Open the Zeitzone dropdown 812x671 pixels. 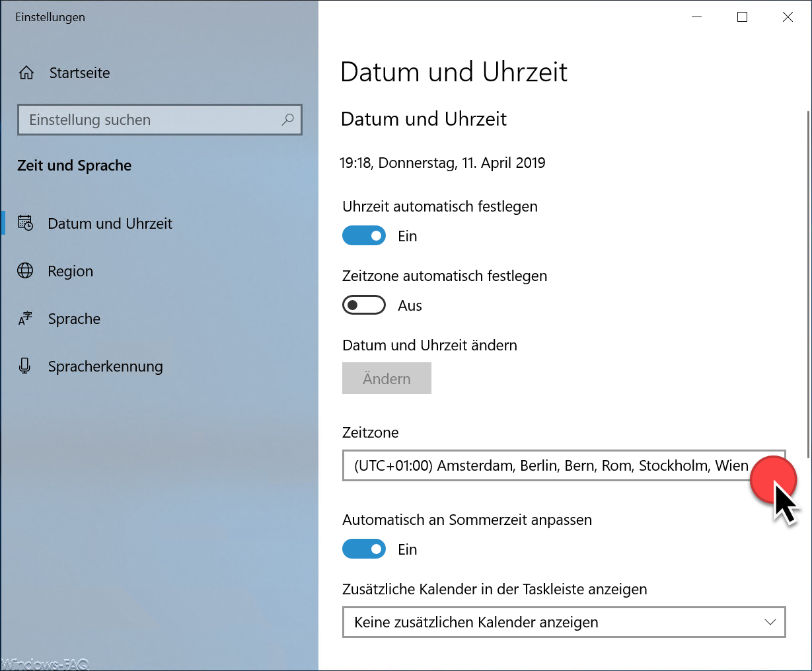[x=564, y=465]
